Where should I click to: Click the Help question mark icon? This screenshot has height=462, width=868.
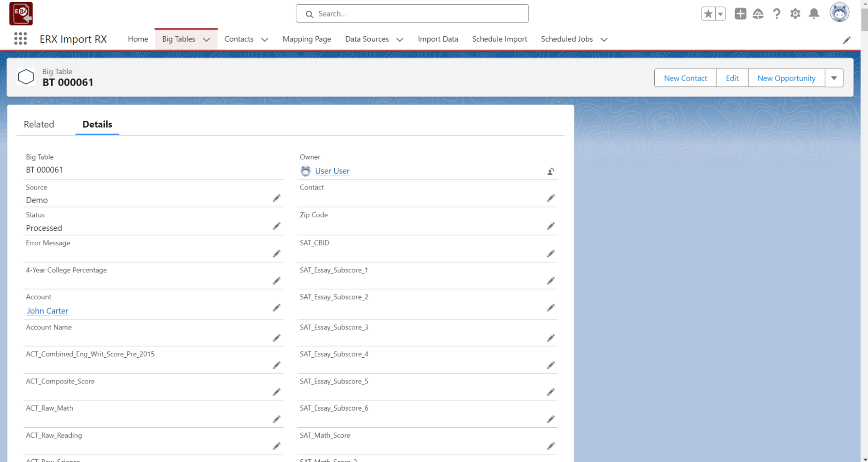[776, 14]
